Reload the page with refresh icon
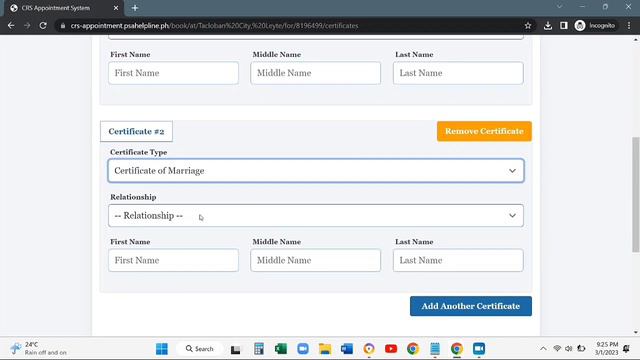The width and height of the screenshot is (640, 360). pos(43,25)
